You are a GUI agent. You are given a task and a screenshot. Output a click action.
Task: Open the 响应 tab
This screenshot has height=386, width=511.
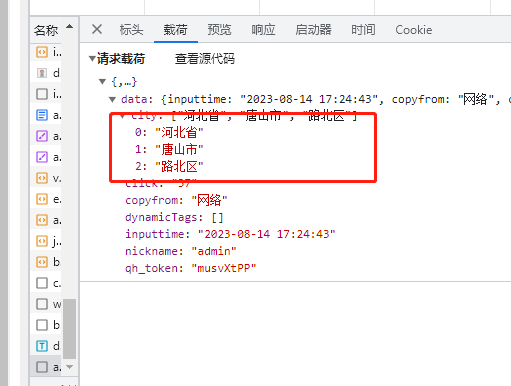263,30
